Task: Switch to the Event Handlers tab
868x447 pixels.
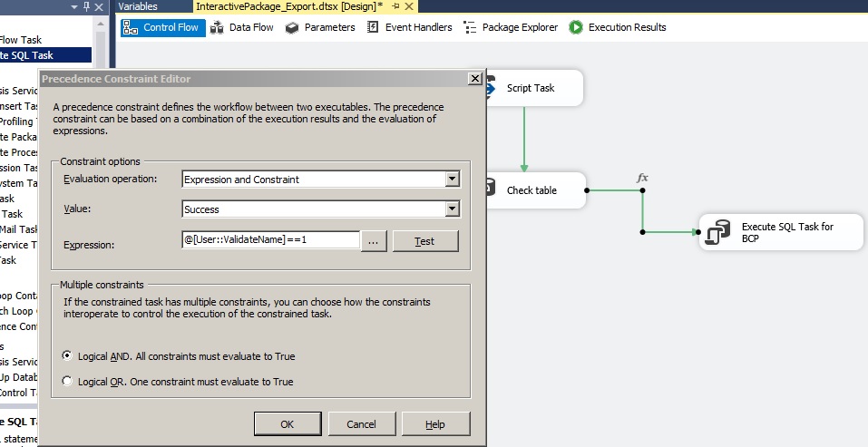Action: click(x=409, y=28)
